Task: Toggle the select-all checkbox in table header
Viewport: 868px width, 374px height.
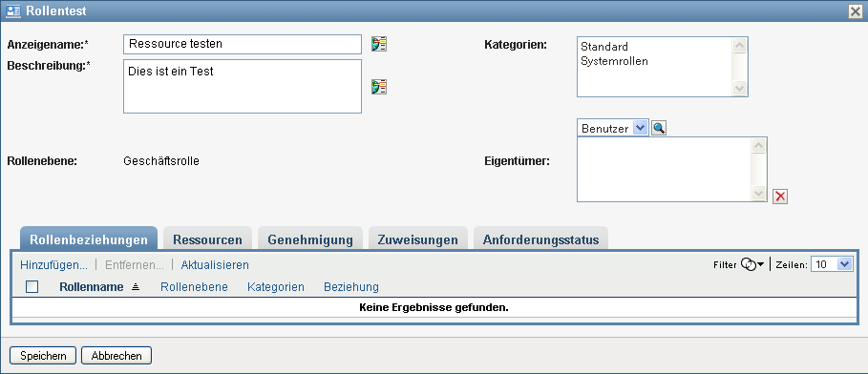Action: (32, 286)
